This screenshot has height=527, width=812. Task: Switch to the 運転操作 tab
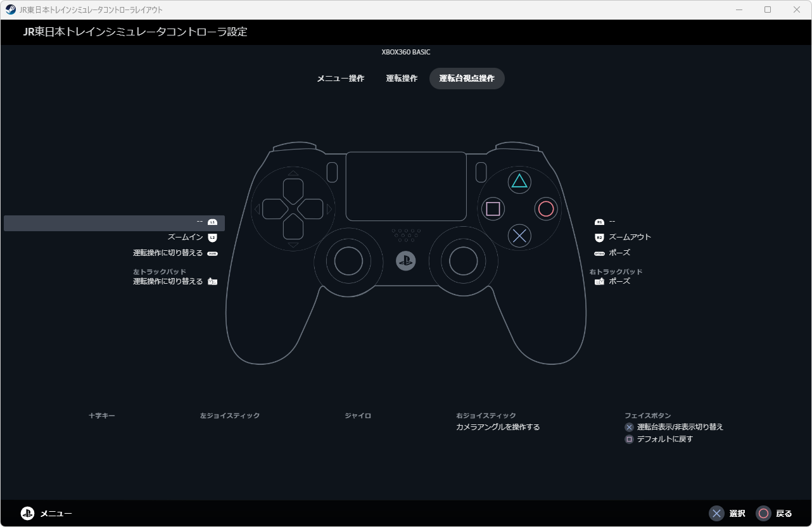(402, 79)
